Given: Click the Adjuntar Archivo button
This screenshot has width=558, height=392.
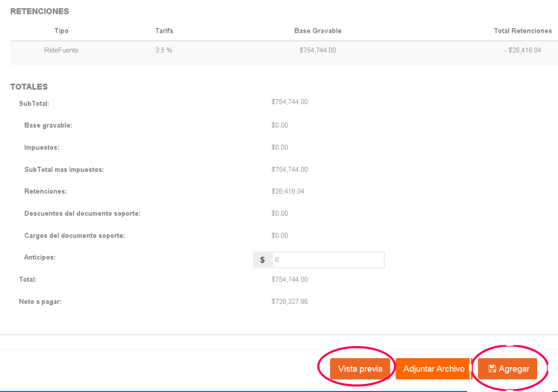Looking at the screenshot, I should click(433, 369).
